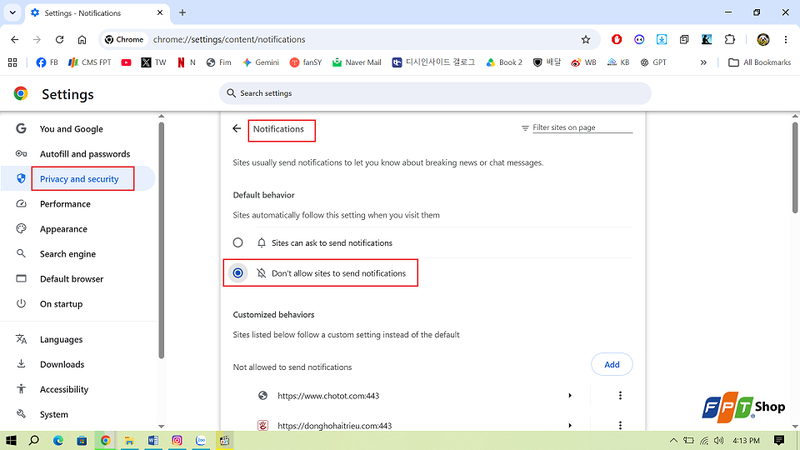Image resolution: width=800 pixels, height=450 pixels.
Task: Open Appearance settings
Action: click(63, 229)
